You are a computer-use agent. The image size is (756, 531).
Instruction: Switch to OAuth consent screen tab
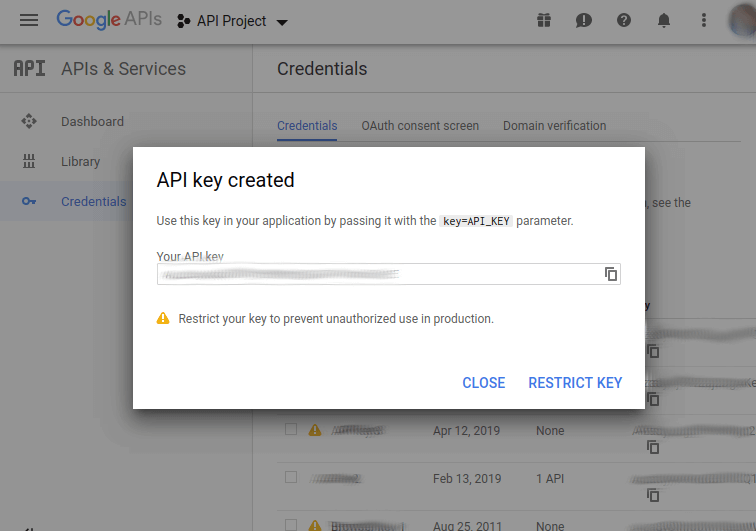pos(420,126)
